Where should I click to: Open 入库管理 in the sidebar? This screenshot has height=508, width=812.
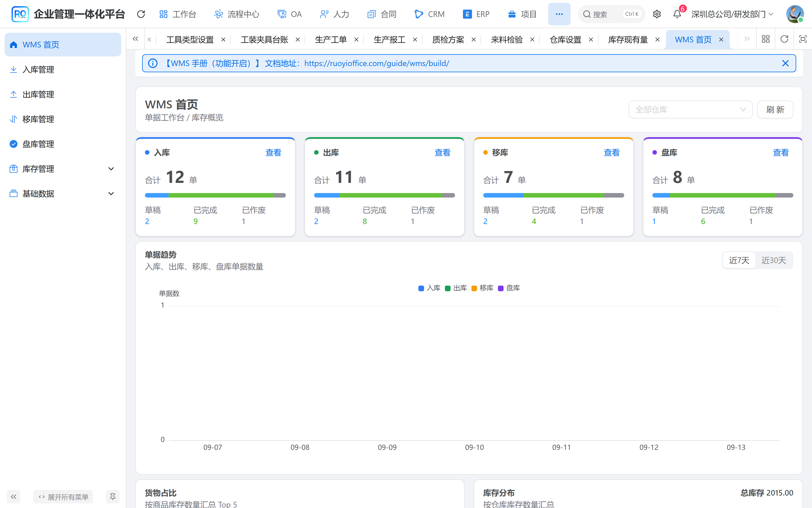(x=63, y=69)
